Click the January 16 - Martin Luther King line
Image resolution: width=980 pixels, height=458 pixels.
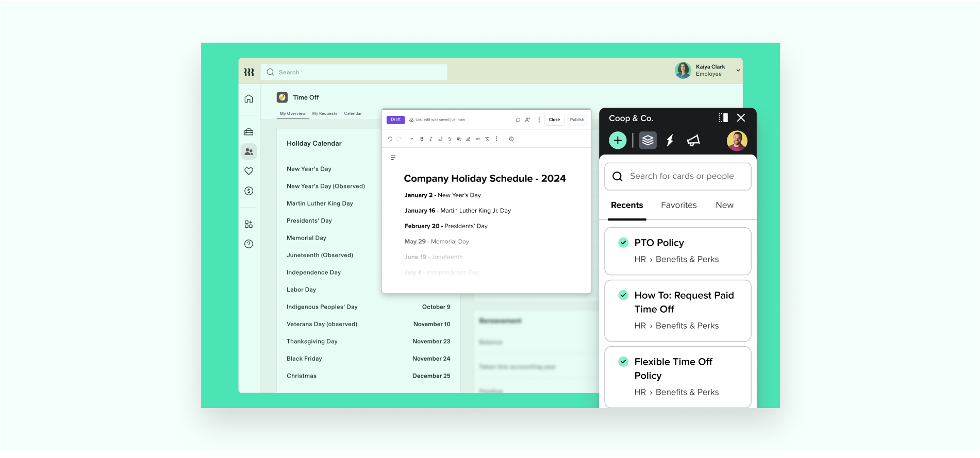click(457, 211)
